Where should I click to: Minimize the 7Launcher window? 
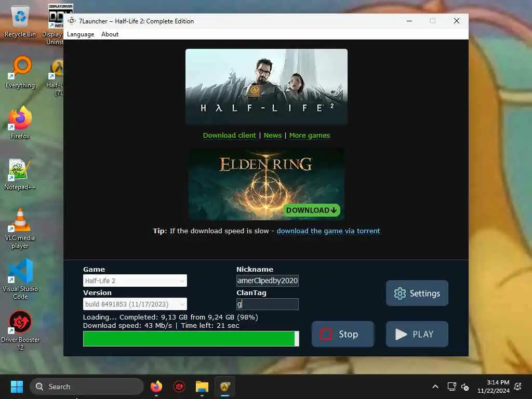(409, 21)
